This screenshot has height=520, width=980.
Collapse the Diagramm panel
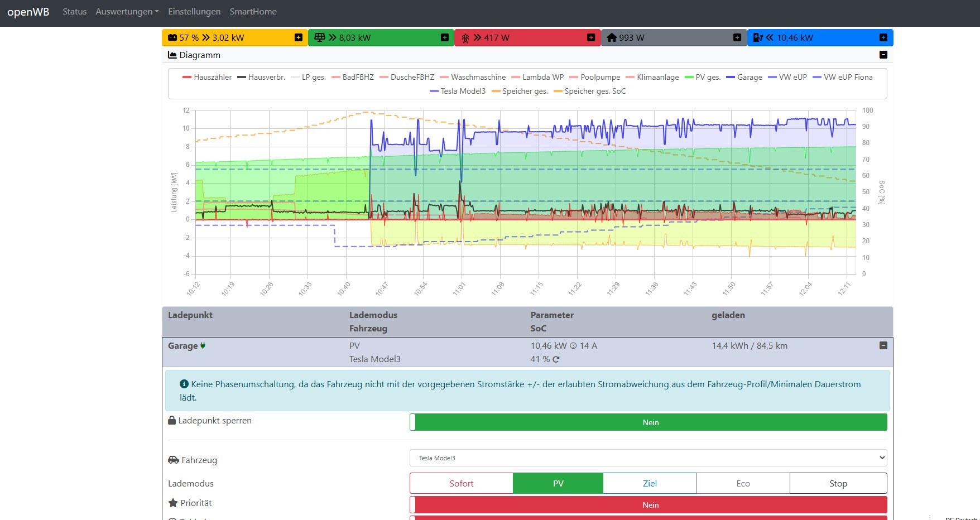[x=883, y=55]
